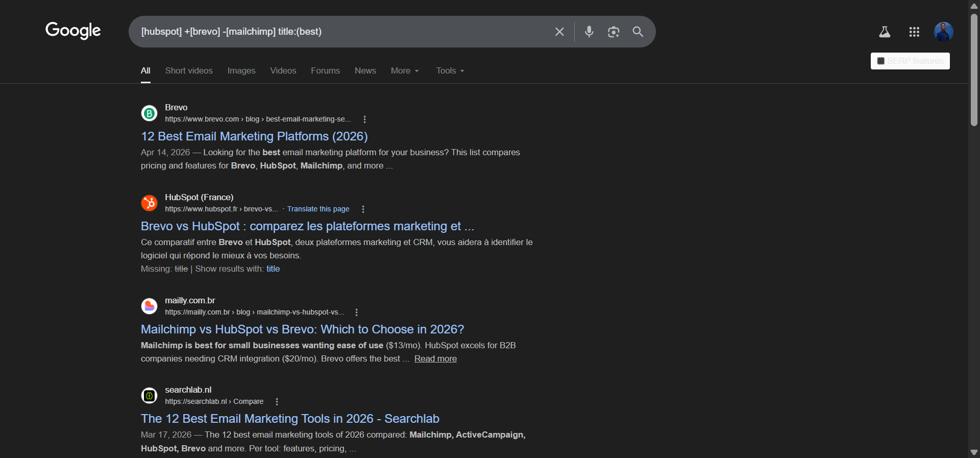The width and height of the screenshot is (980, 458).
Task: Switch to Videos tab
Action: coord(283,70)
